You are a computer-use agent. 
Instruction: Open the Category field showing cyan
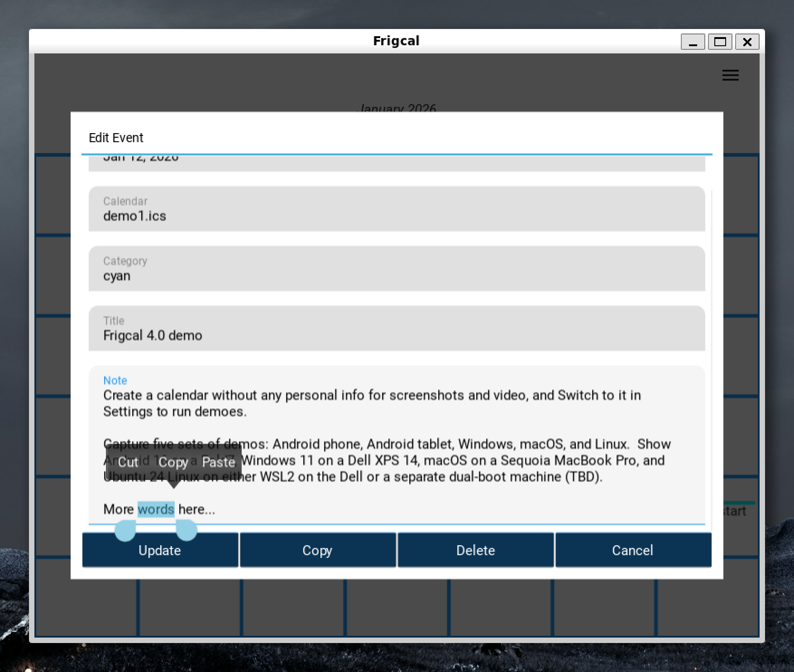coord(397,269)
